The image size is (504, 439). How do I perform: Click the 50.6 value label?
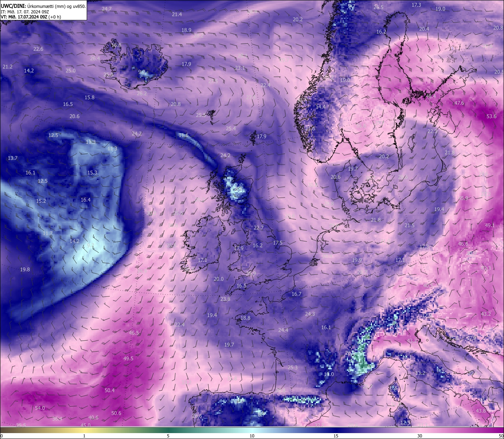116,413
